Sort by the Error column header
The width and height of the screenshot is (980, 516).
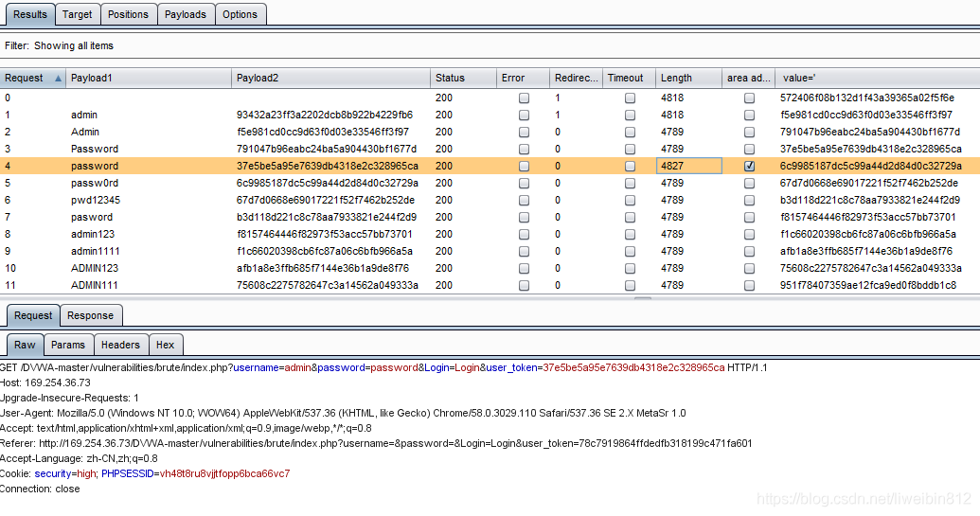pos(523,78)
